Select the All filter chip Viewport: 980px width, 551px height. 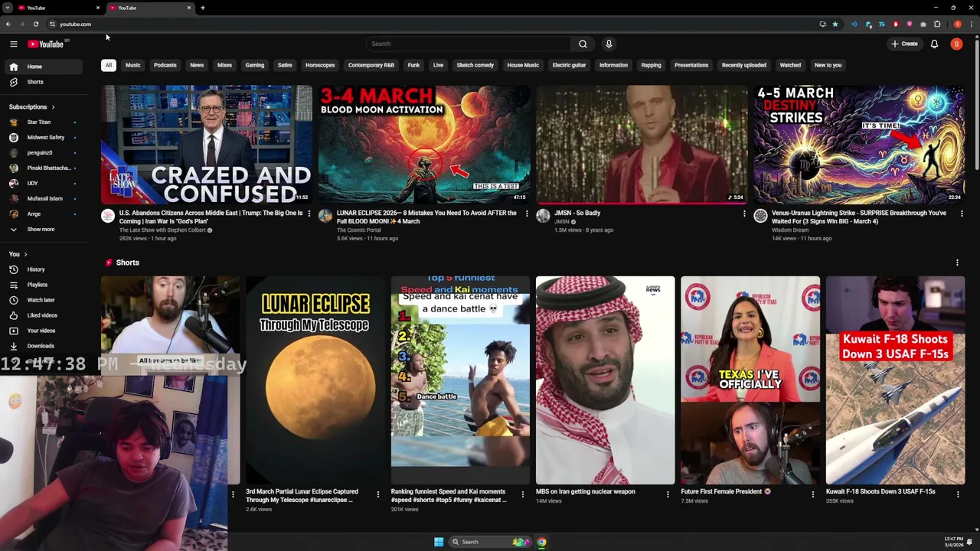(109, 65)
